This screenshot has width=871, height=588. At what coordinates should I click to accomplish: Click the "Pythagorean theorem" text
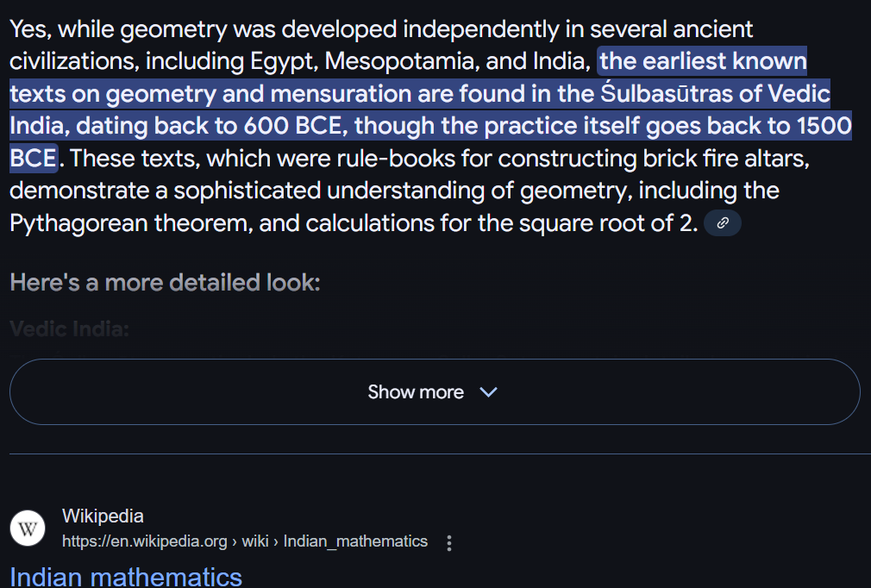pyautogui.click(x=132, y=223)
